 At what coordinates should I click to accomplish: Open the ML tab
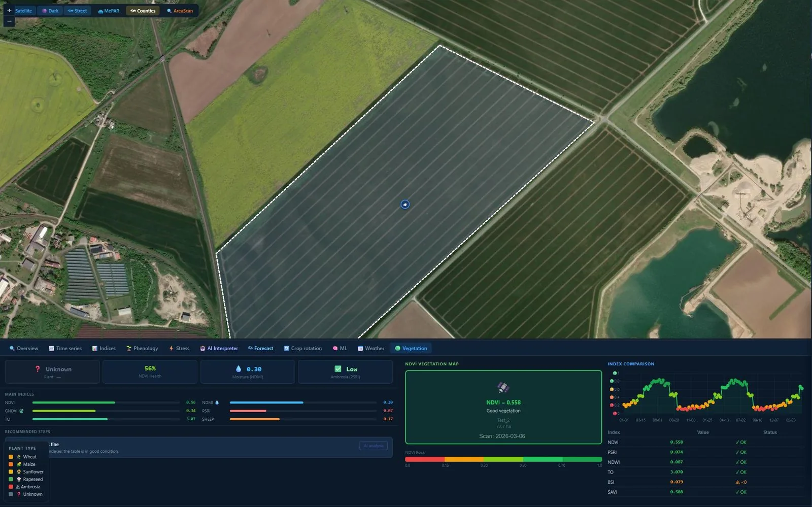point(340,348)
